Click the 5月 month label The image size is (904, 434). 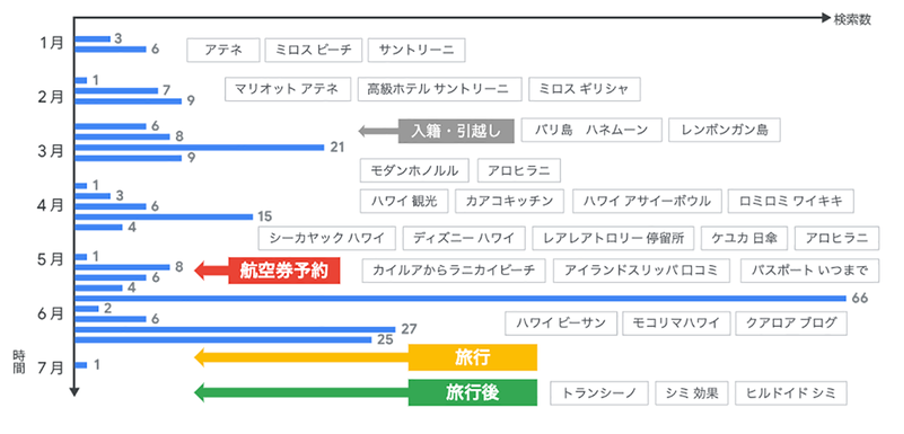pyautogui.click(x=49, y=259)
